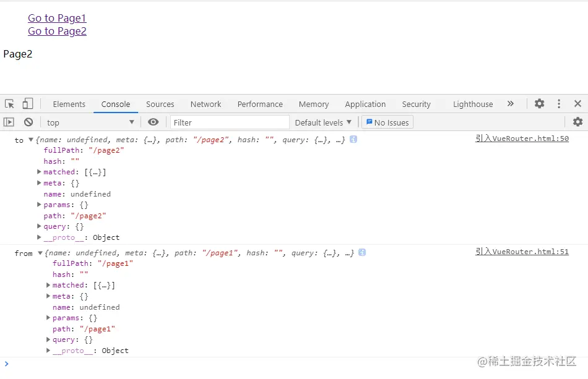
Task: Open DevTools settings gear in tab bar
Action: pyautogui.click(x=539, y=104)
